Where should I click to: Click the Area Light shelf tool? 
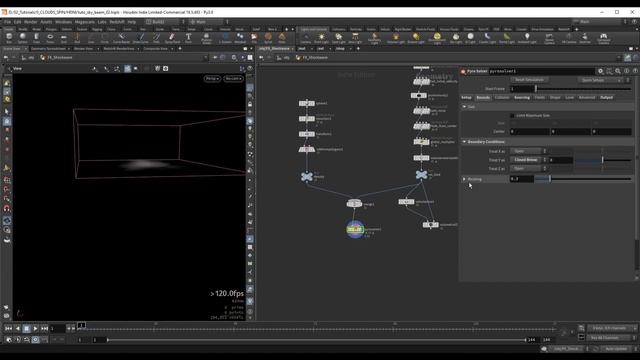[355, 38]
